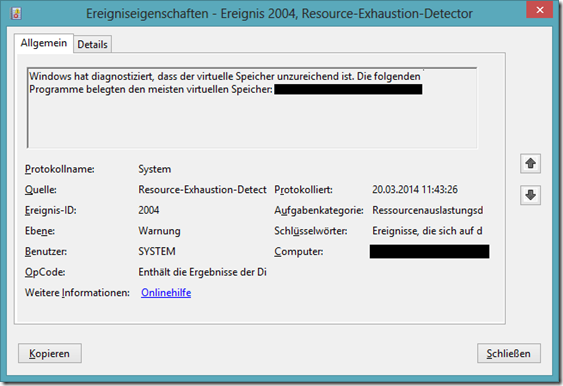This screenshot has height=386, width=563.
Task: Click the OpCode value text
Action: point(202,272)
